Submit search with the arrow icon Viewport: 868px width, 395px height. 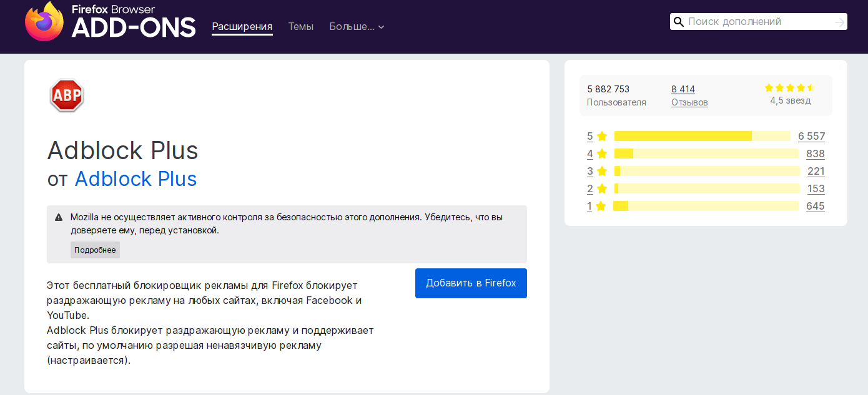(839, 22)
